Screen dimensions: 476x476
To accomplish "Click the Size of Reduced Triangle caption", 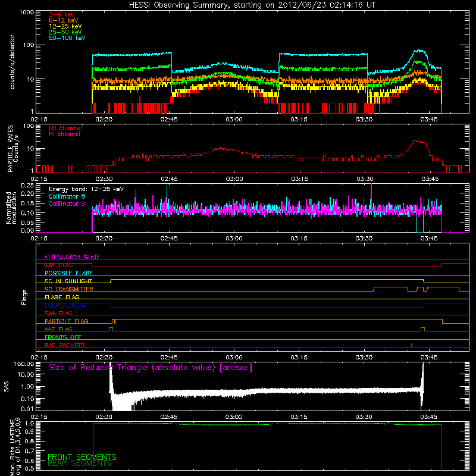I will coord(151,368).
